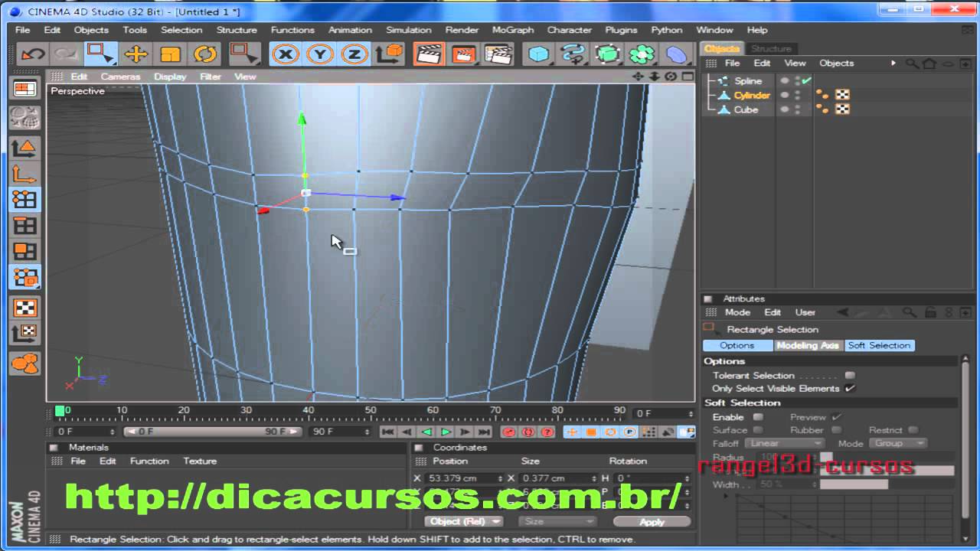This screenshot has height=551, width=980.
Task: Open the MoGraph menu
Action: pos(513,30)
